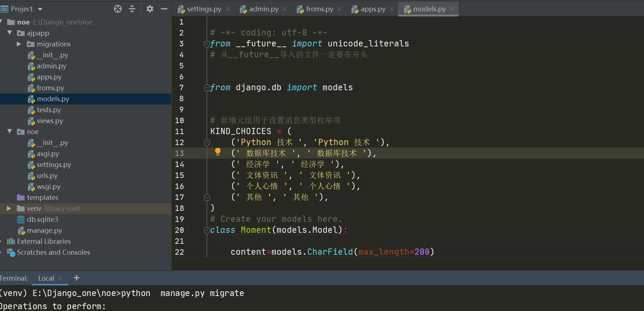The width and height of the screenshot is (644, 311).
Task: Open the Project view dropdown arrow
Action: (x=40, y=9)
